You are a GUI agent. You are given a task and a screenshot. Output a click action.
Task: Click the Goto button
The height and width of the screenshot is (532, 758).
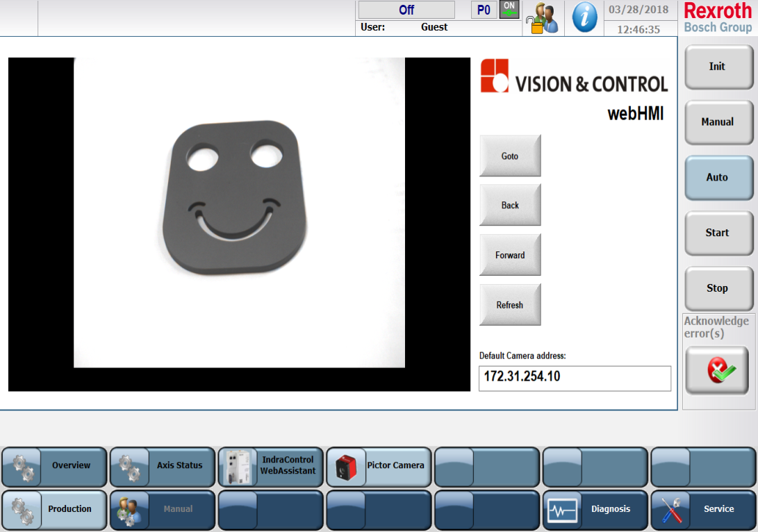510,155
